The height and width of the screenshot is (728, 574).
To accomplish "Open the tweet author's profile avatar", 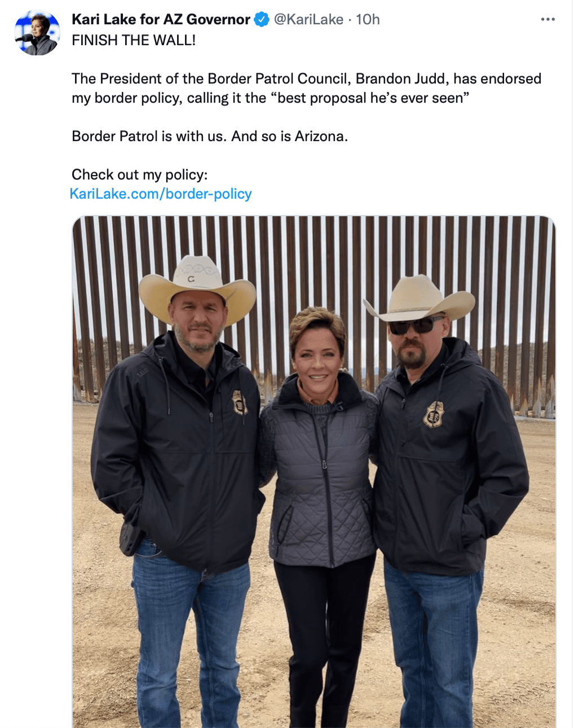I will point(37,33).
